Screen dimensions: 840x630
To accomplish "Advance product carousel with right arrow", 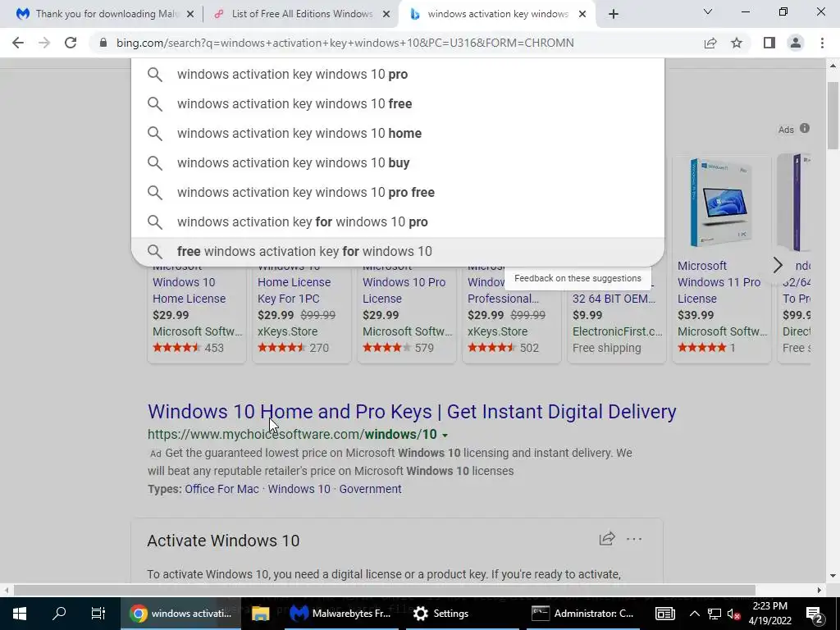I will (x=778, y=265).
